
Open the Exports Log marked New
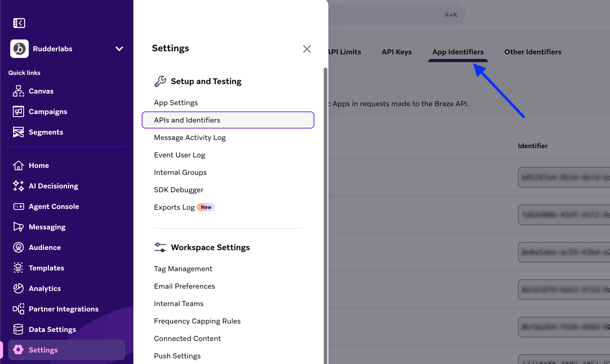[x=174, y=207]
